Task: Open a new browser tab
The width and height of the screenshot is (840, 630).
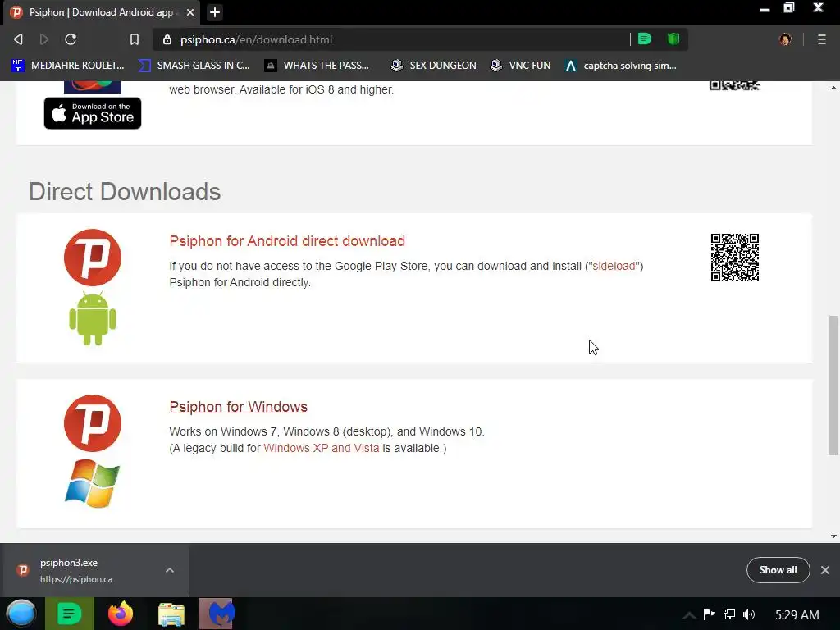Action: (215, 11)
